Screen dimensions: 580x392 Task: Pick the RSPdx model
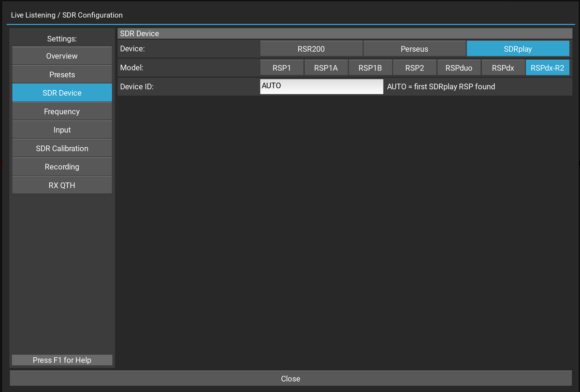coord(503,68)
